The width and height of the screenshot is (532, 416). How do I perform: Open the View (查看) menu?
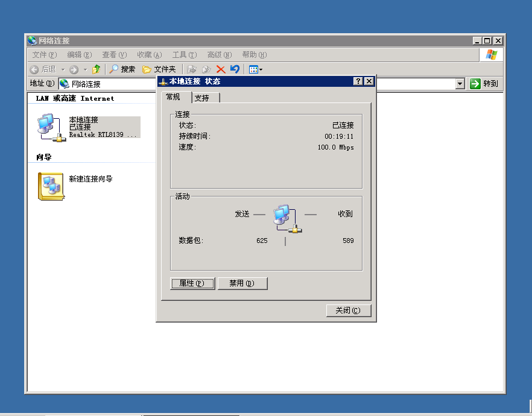[x=115, y=55]
